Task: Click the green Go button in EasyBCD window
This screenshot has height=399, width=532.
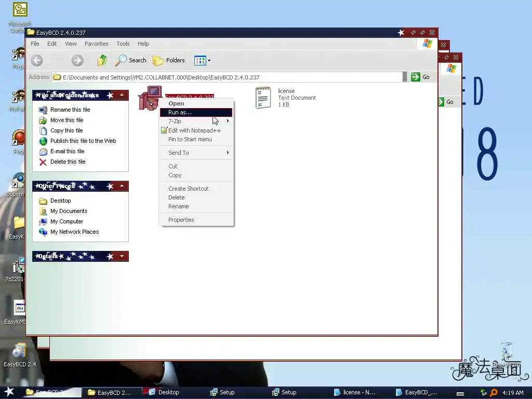Action: tap(420, 77)
